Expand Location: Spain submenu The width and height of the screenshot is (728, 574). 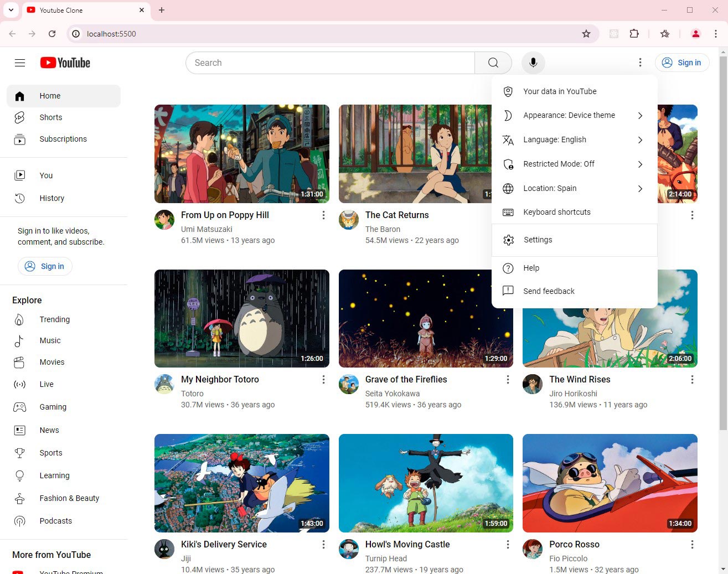click(574, 188)
